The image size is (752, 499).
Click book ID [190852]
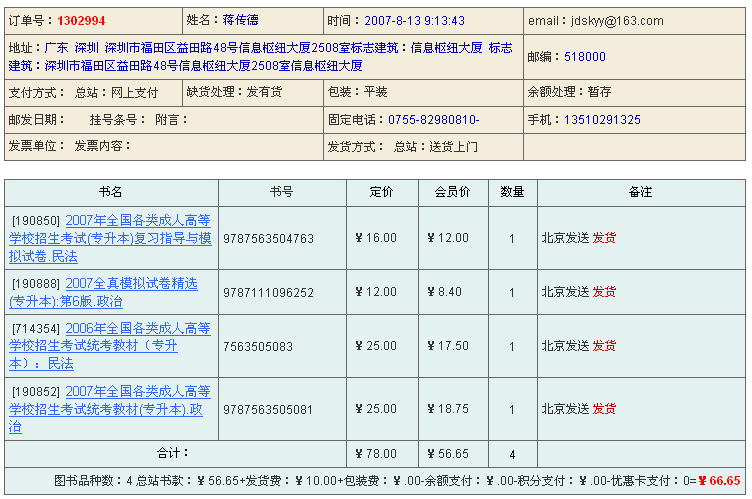click(36, 392)
